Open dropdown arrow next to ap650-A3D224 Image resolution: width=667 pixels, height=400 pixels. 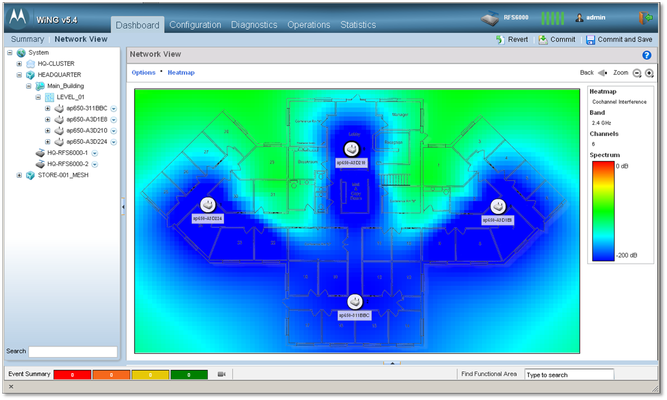click(x=114, y=142)
